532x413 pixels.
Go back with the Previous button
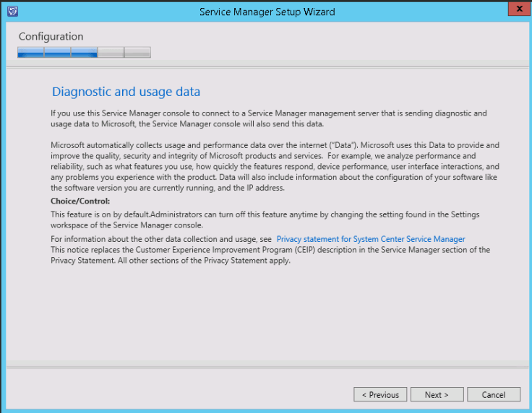379,395
